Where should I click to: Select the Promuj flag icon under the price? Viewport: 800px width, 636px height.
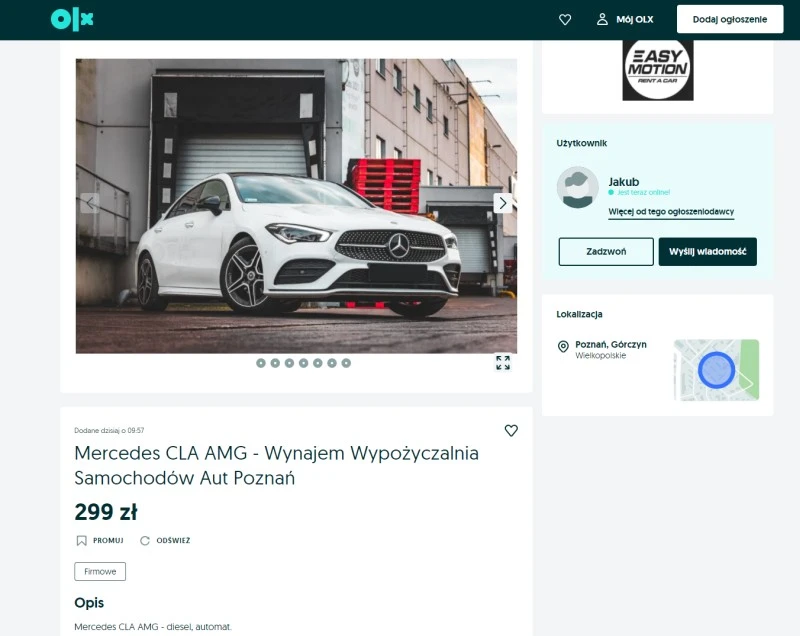click(81, 540)
